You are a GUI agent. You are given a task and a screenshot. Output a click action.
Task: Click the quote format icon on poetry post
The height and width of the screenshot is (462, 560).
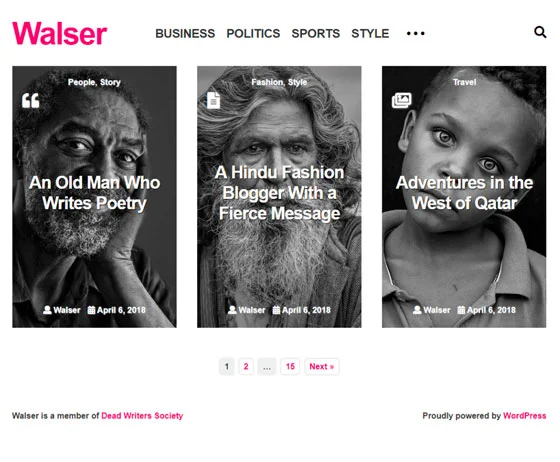tap(30, 101)
